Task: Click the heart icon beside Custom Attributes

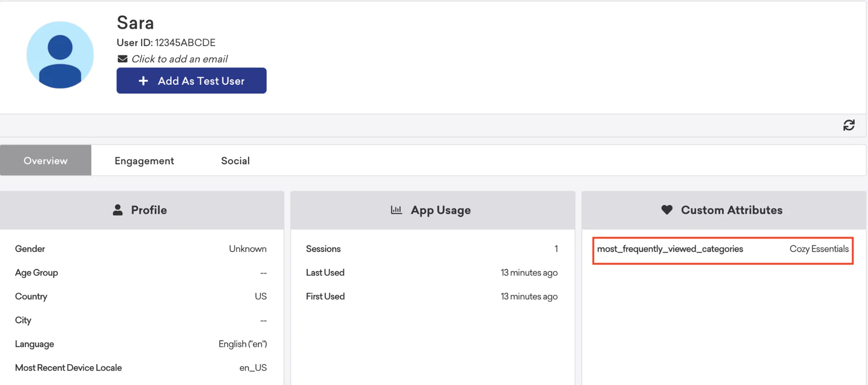Action: 667,210
